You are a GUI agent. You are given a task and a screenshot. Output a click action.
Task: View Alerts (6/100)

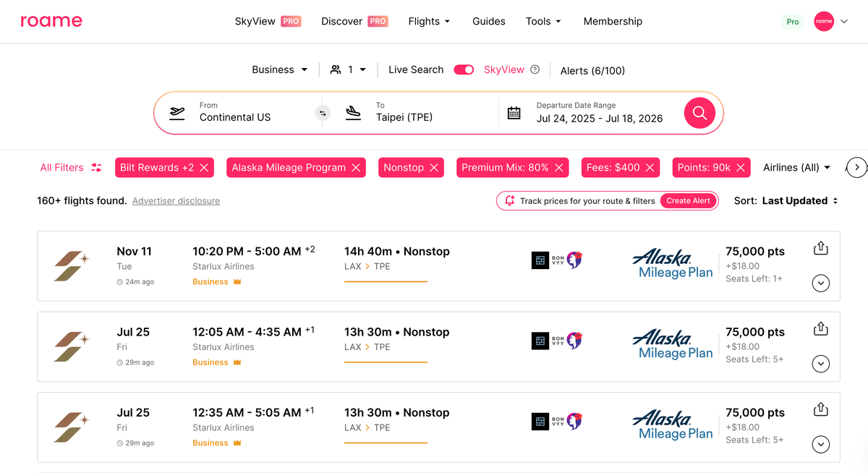click(x=592, y=70)
